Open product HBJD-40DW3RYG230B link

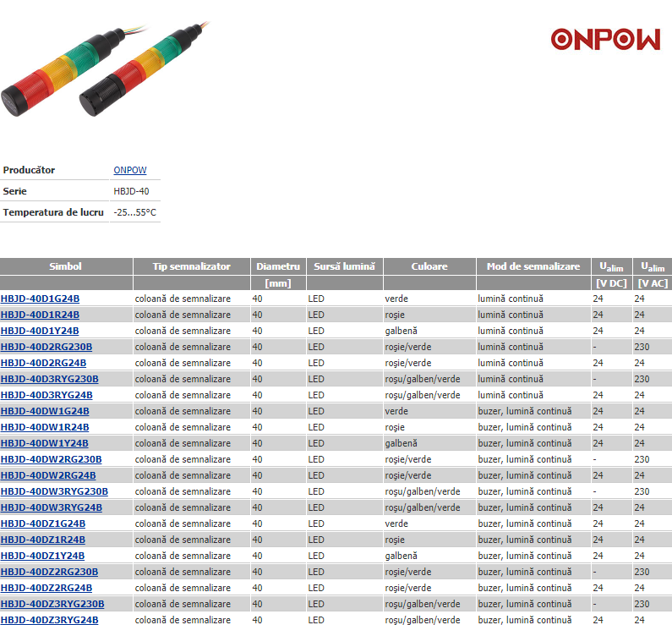point(54,491)
